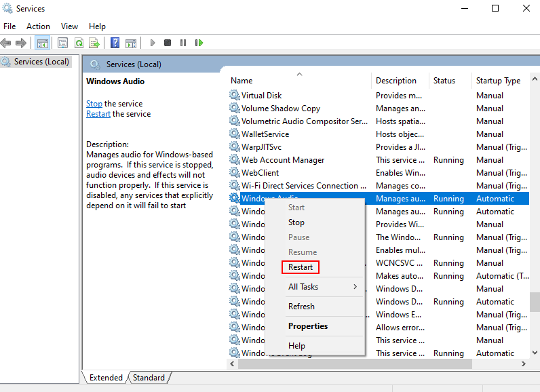Click the Start Service play icon
Screen dimensions: 540x392
pyautogui.click(x=153, y=43)
